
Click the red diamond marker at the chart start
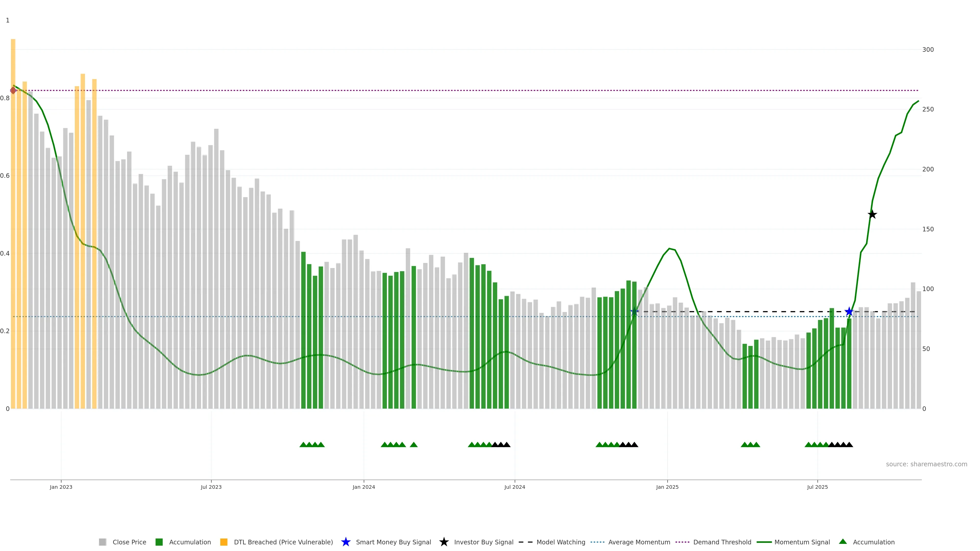coord(13,91)
